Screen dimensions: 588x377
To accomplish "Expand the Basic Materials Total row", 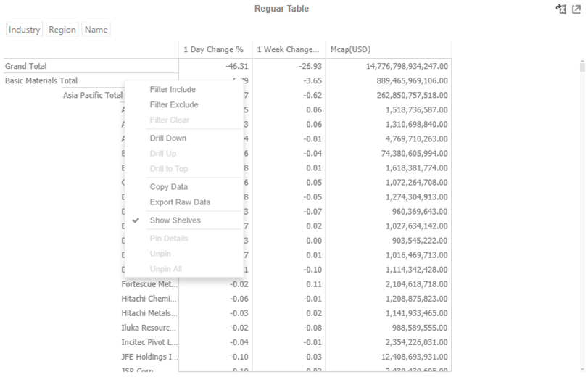I will click(x=41, y=80).
